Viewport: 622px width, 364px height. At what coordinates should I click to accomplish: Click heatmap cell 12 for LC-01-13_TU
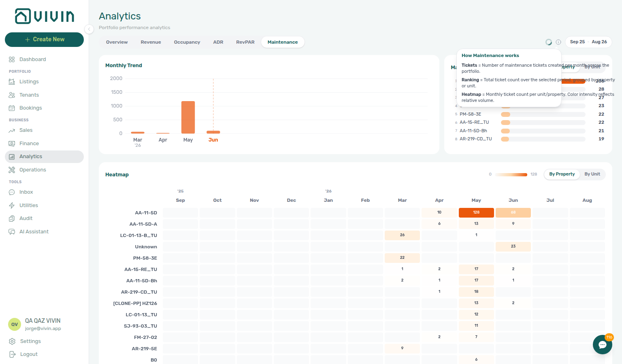(476, 315)
